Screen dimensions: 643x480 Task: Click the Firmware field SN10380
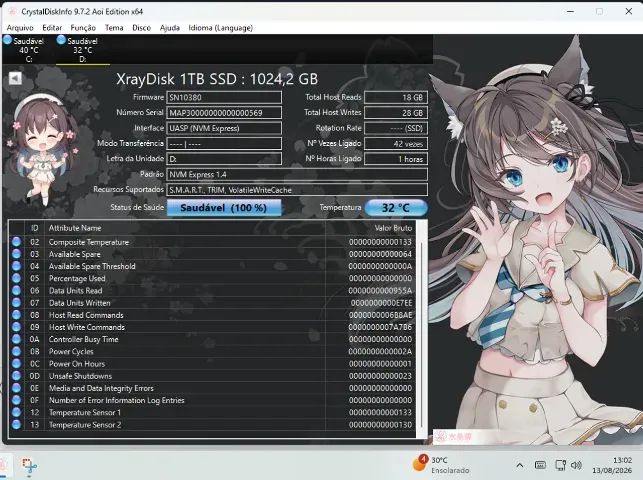tap(224, 98)
